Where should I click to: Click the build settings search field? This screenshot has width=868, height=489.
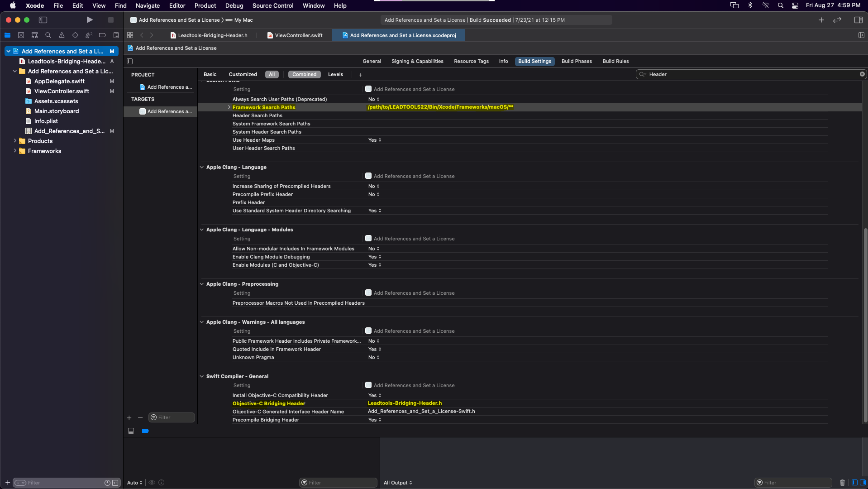(751, 74)
